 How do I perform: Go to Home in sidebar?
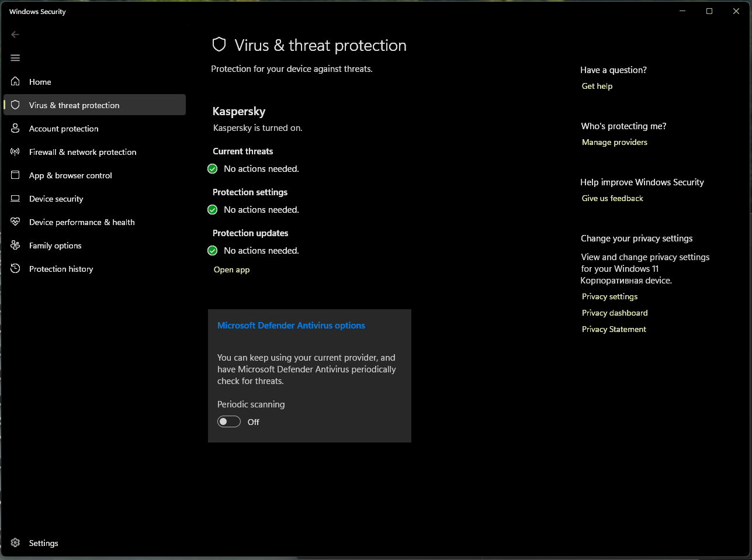95,81
